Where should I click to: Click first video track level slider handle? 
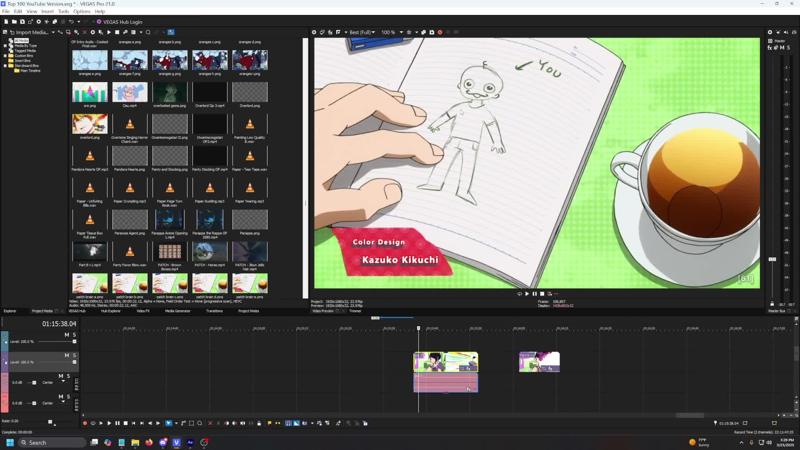pyautogui.click(x=74, y=342)
